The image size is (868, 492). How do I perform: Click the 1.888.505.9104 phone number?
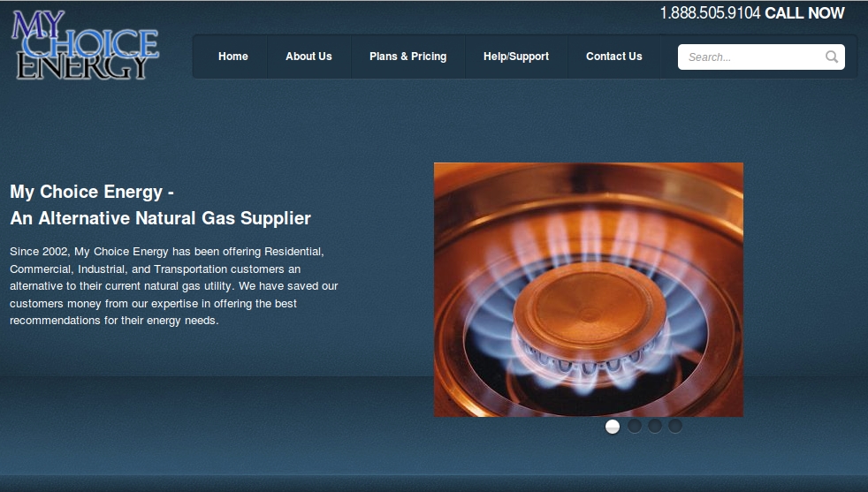[711, 13]
